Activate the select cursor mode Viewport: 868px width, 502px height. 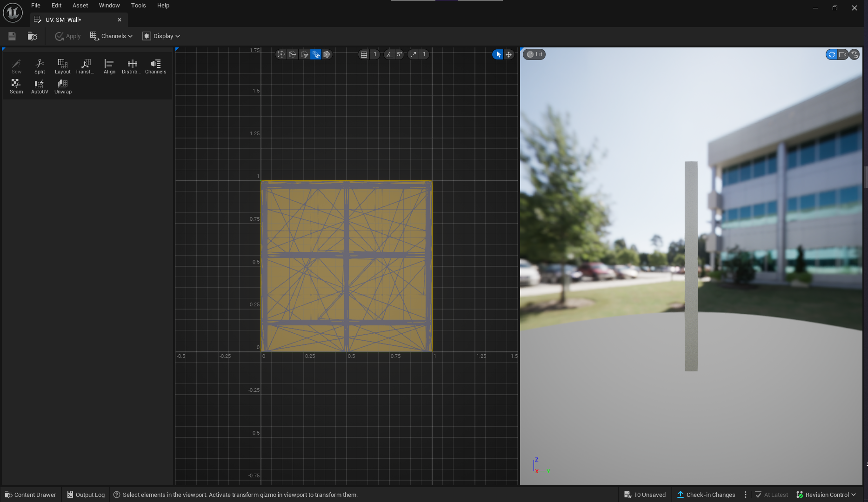(x=498, y=54)
